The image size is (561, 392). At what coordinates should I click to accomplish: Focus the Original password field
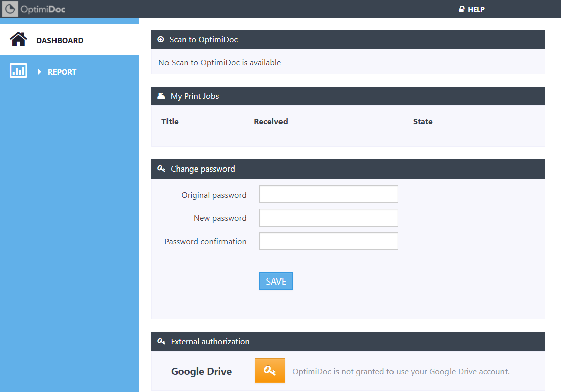pyautogui.click(x=328, y=194)
